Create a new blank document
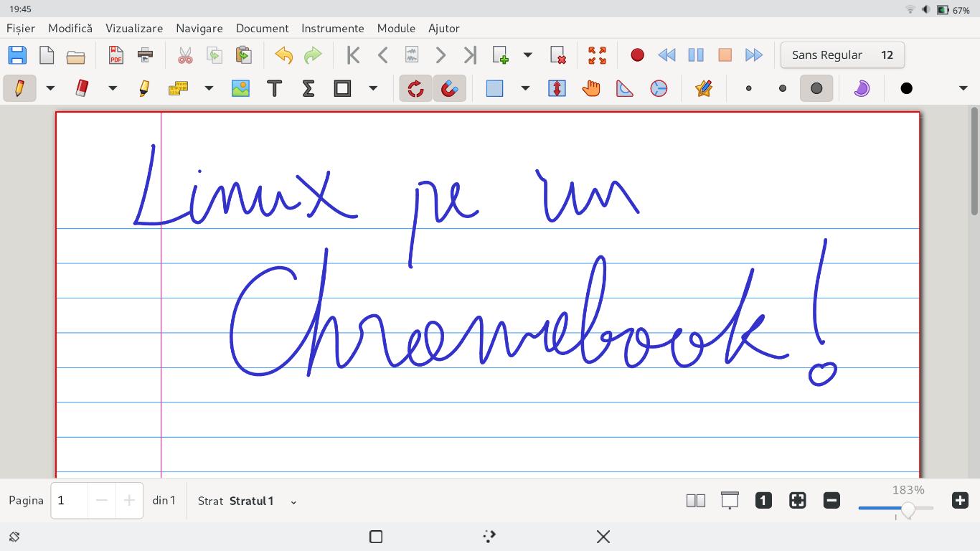Image resolution: width=980 pixels, height=551 pixels. [47, 55]
